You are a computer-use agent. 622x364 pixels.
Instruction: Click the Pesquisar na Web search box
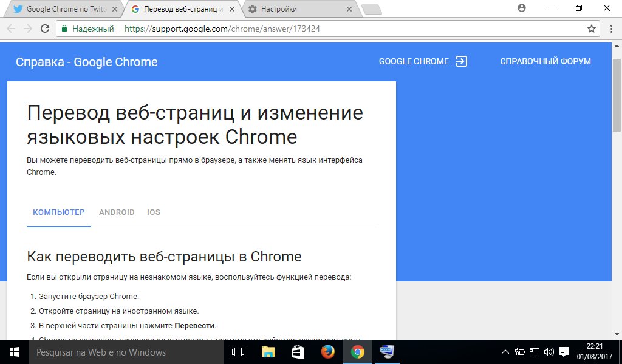point(126,352)
